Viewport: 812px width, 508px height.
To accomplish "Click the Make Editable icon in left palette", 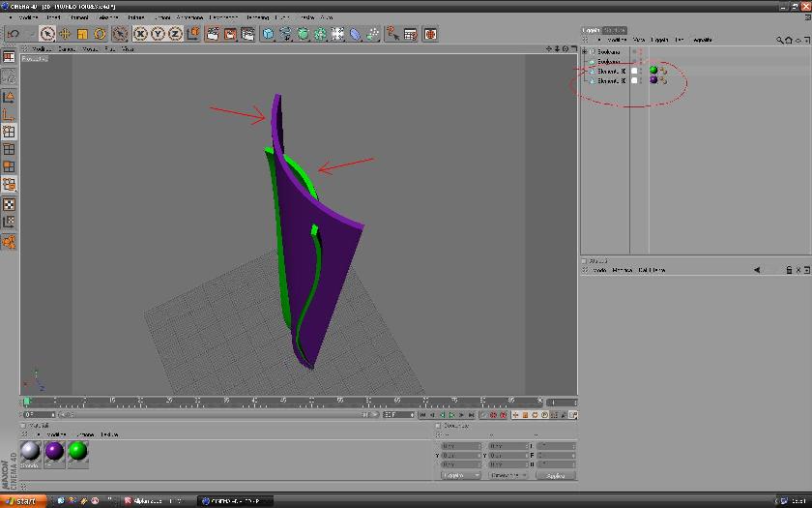I will click(x=9, y=76).
